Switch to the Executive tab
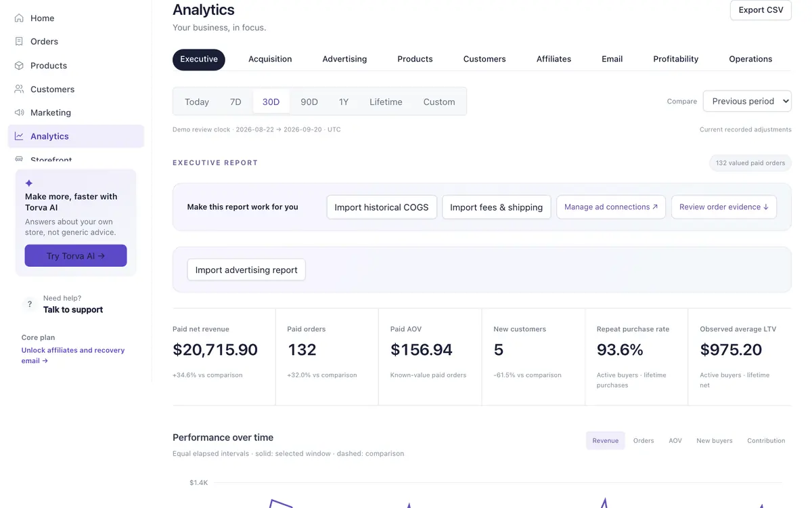Viewport: 812px width, 508px height. pyautogui.click(x=199, y=59)
